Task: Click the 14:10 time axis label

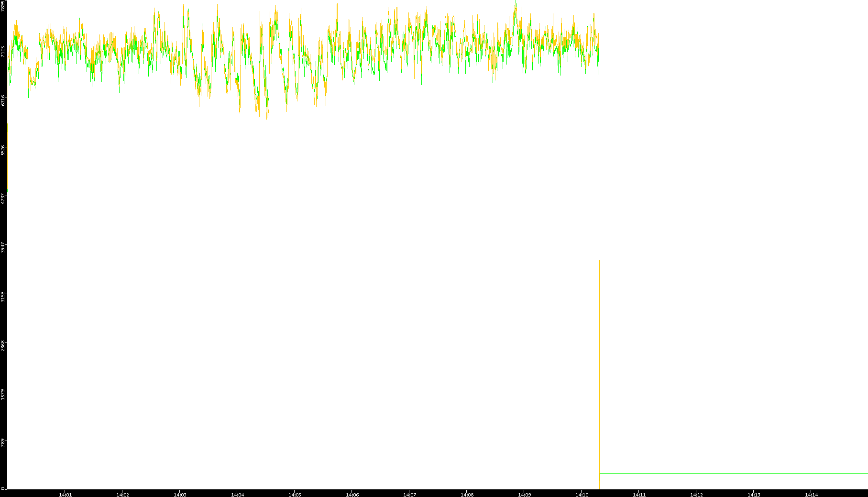Action: tap(582, 494)
